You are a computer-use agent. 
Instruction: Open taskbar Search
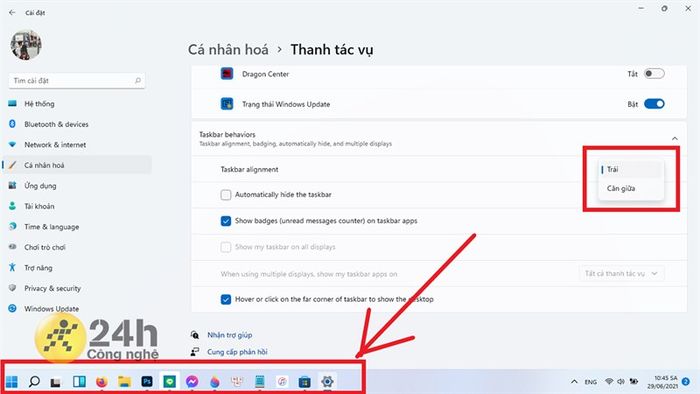point(34,382)
